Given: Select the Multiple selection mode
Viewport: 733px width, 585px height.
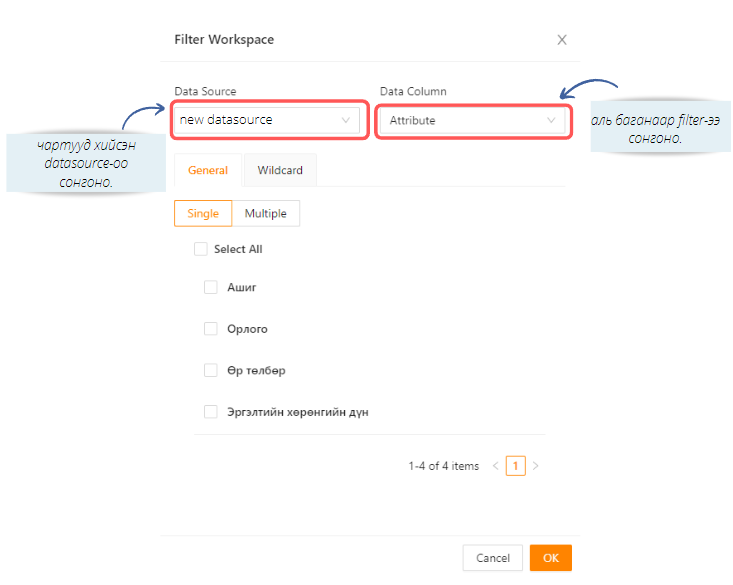Looking at the screenshot, I should click(x=266, y=213).
